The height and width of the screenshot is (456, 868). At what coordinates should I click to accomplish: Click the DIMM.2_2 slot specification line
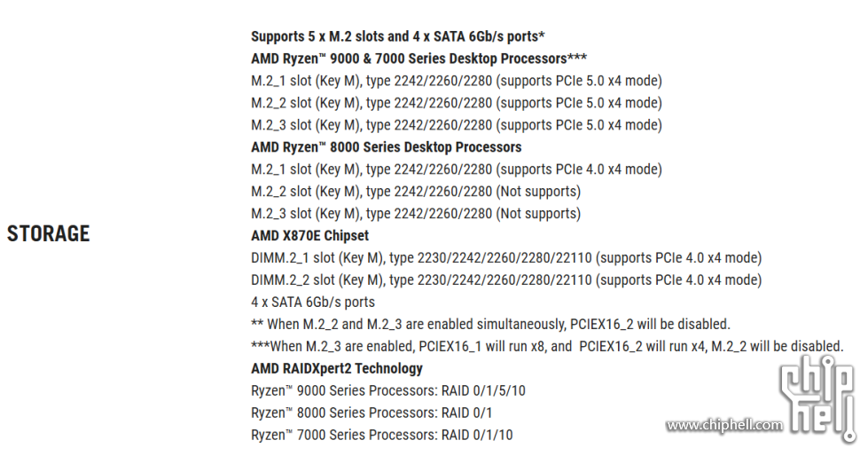[506, 280]
